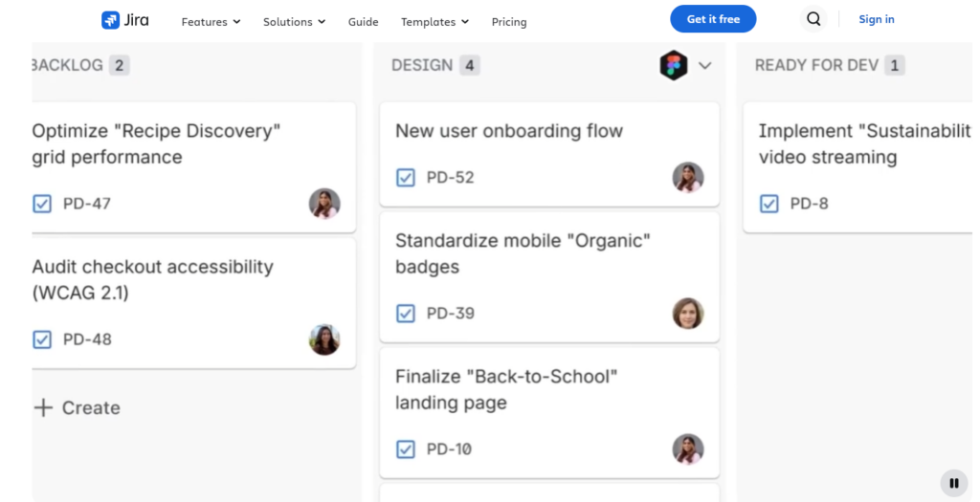Click task type checkbox icon for PD-48
980x502 pixels.
click(x=42, y=339)
